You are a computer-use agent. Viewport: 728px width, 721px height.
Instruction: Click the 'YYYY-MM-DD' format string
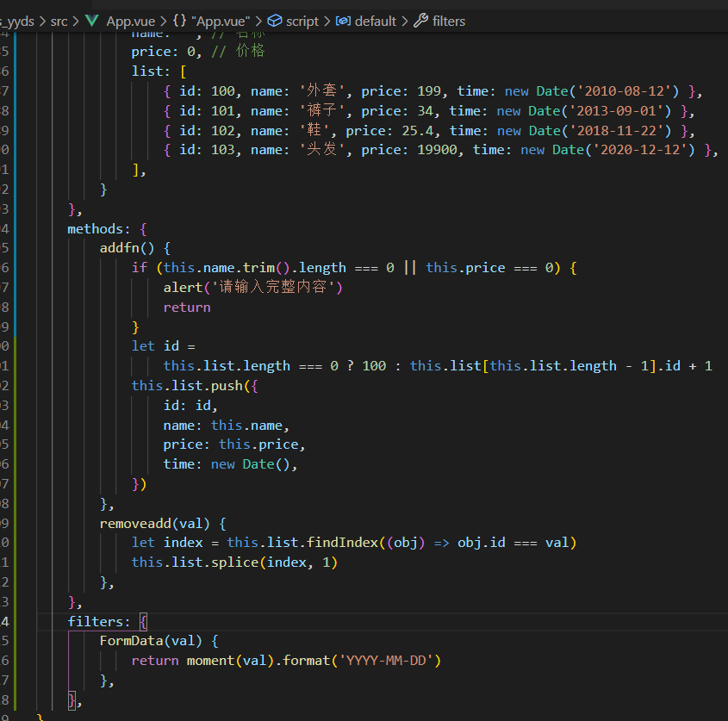click(x=386, y=661)
